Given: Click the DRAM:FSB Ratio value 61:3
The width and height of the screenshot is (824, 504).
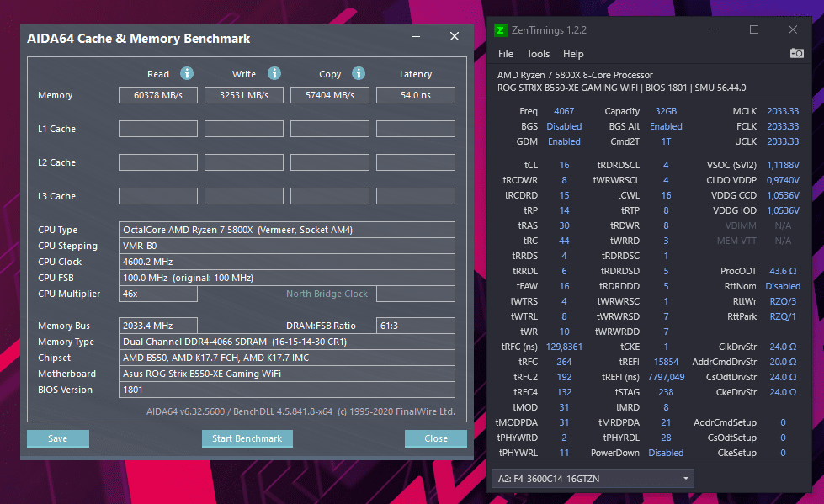Looking at the screenshot, I should point(416,326).
